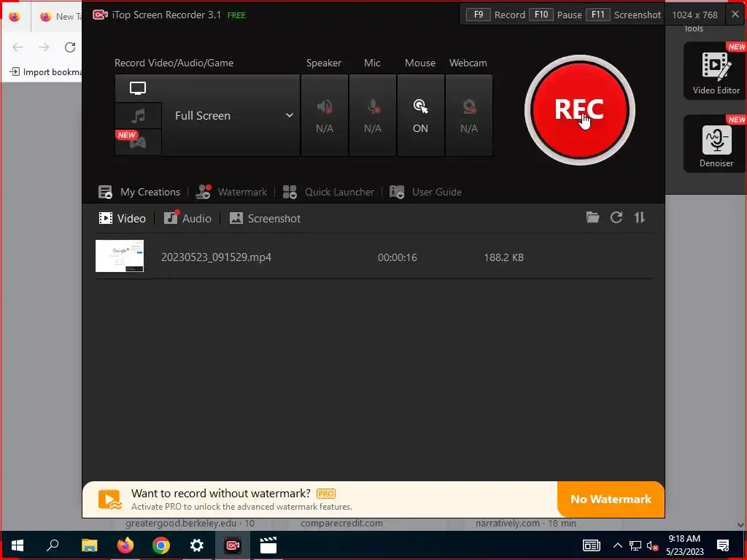Open the Windows Start menu
The width and height of the screenshot is (747, 560).
[18, 545]
